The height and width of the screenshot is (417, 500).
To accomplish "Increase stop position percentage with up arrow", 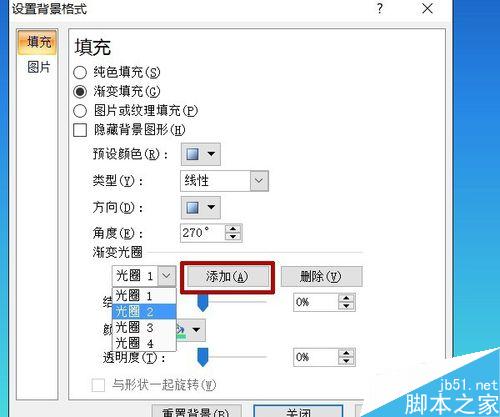I will [x=346, y=298].
